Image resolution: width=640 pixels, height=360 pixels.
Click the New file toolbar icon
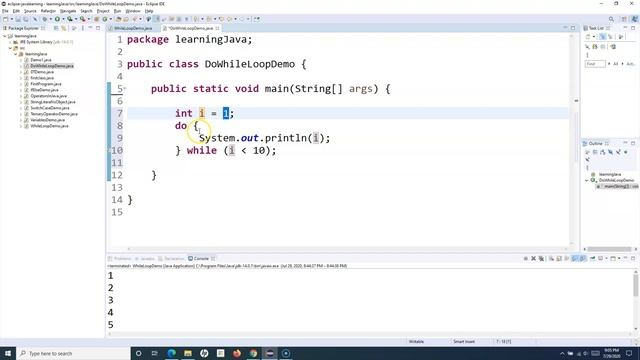(5, 19)
